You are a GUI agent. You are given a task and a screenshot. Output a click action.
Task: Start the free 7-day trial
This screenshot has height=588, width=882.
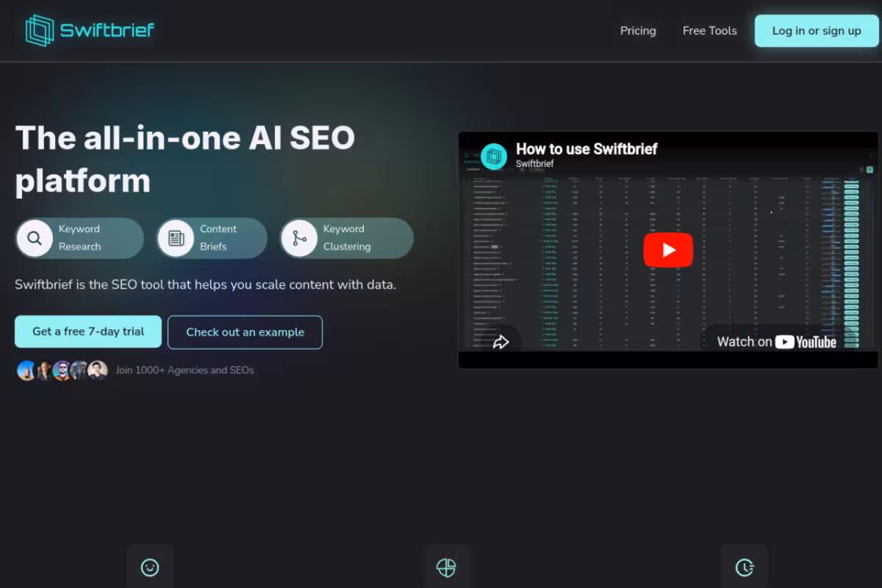tap(88, 331)
